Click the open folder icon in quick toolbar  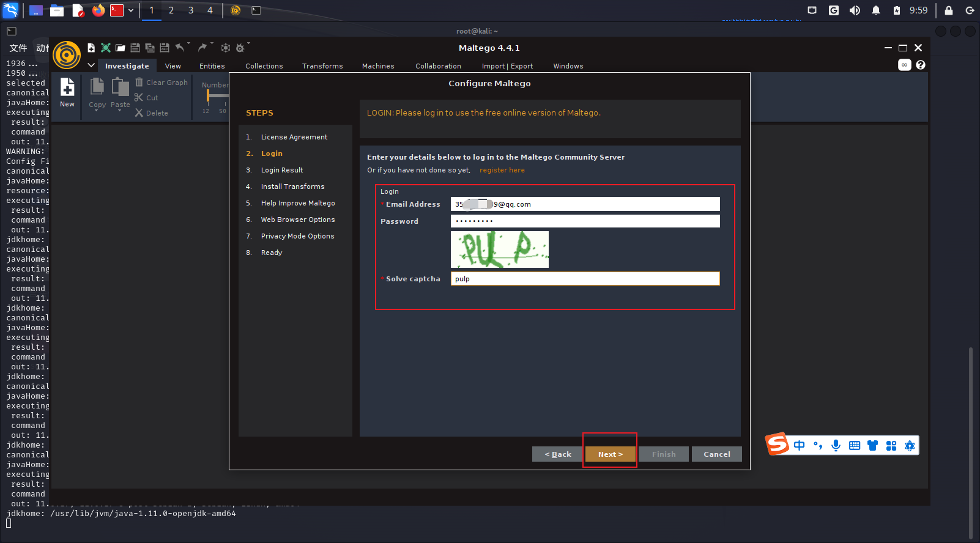coord(121,48)
